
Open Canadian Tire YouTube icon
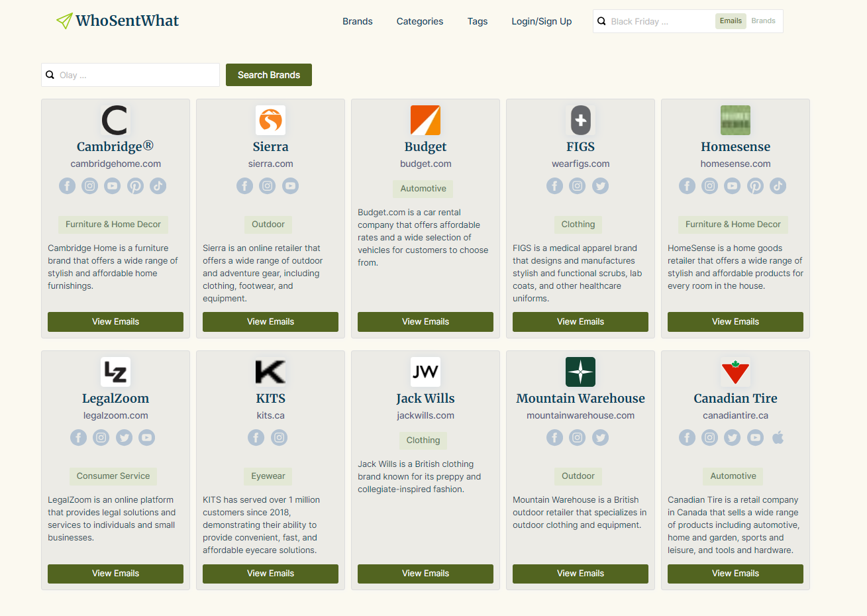click(x=755, y=438)
